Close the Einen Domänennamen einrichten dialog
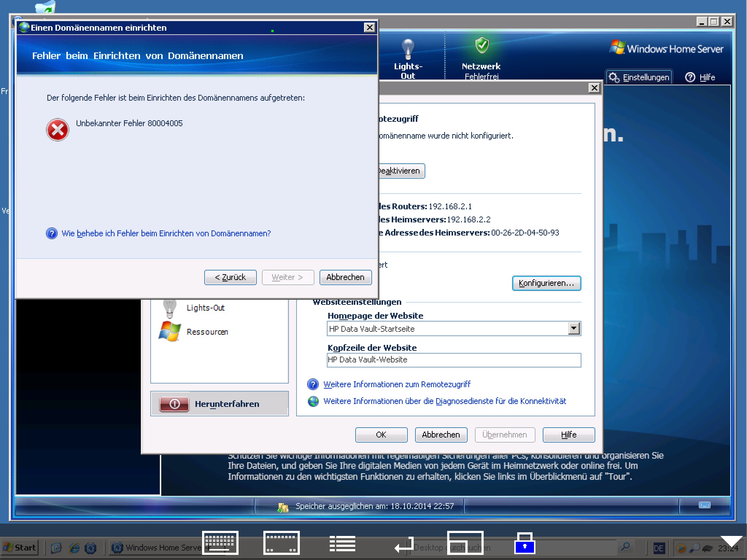 [369, 27]
